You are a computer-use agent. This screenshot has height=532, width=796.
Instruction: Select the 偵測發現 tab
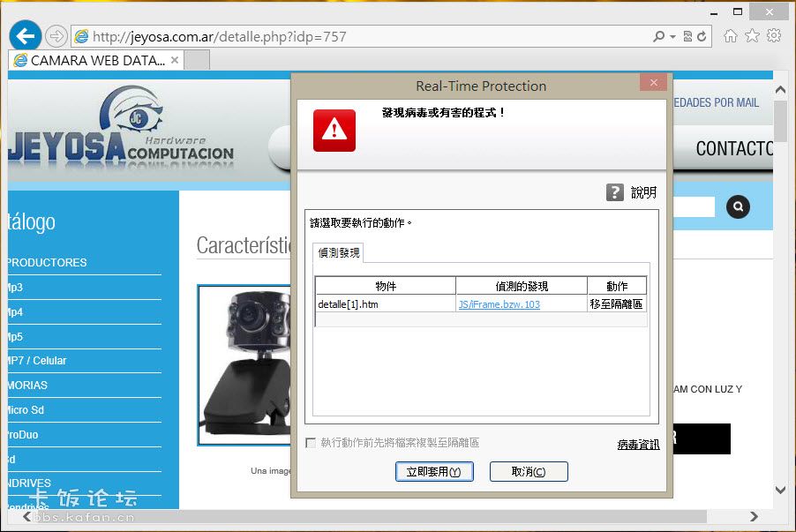339,252
